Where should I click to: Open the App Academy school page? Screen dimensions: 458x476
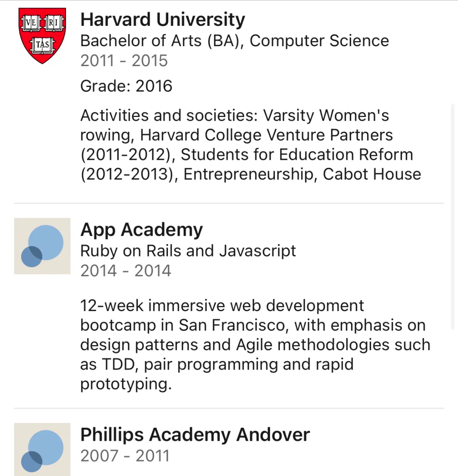click(x=141, y=230)
